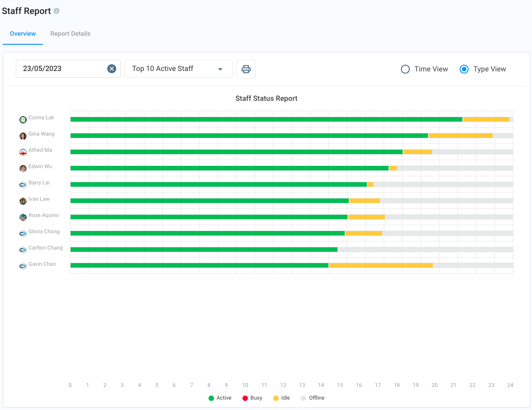Viewport: 532px width, 410px height.
Task: Click Barry Lai's avatar icon
Action: [23, 185]
